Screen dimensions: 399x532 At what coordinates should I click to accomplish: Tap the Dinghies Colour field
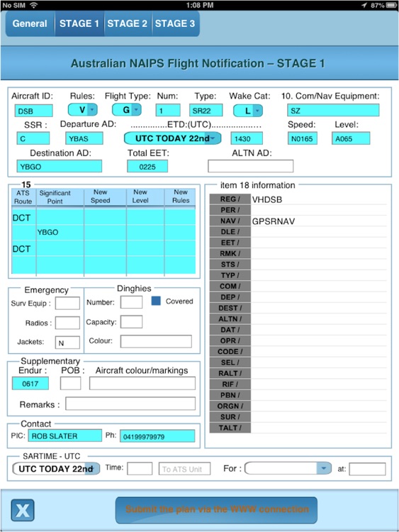[156, 341]
